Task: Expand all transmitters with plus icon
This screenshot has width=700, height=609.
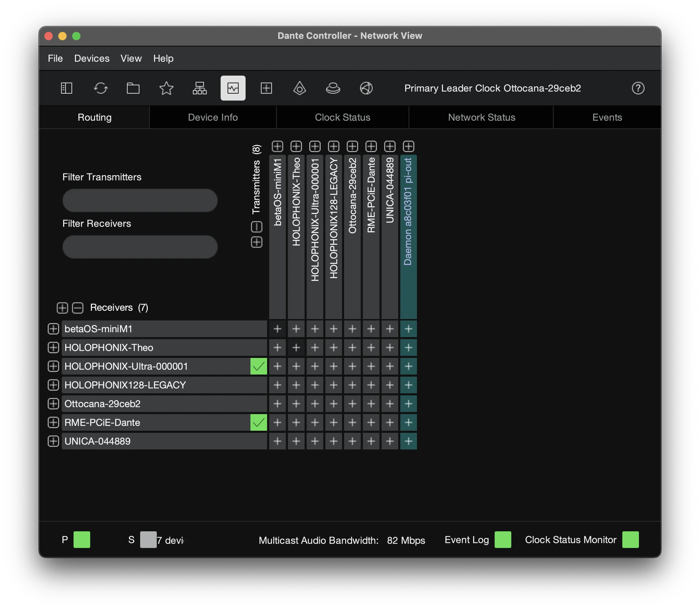Action: (257, 242)
